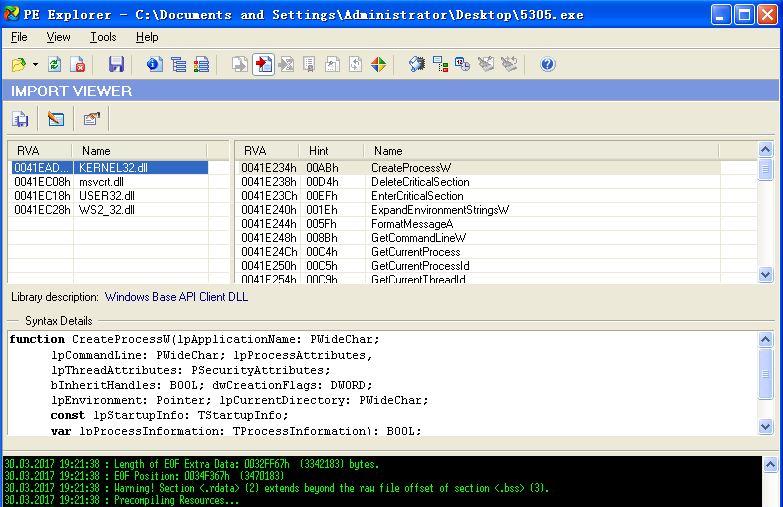Viewport: 783px width, 507px height.
Task: Select the ExpandEnvironmentStringsW function row
Action: 479,210
